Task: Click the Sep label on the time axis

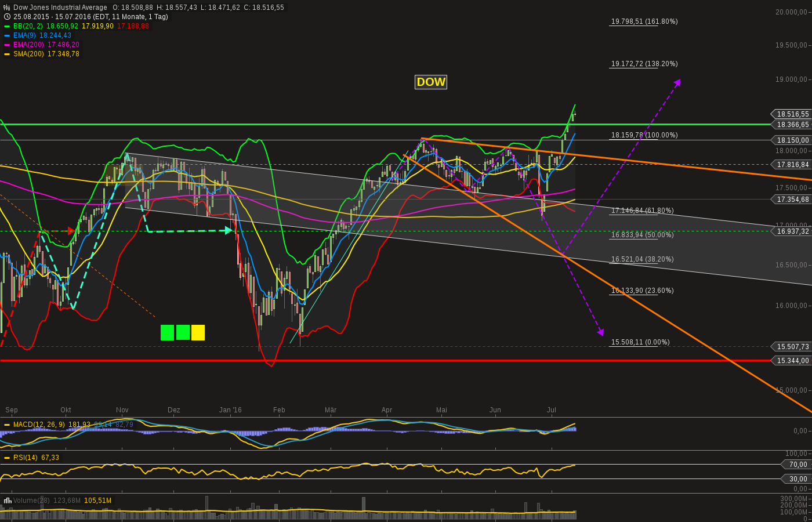Action: tap(12, 410)
